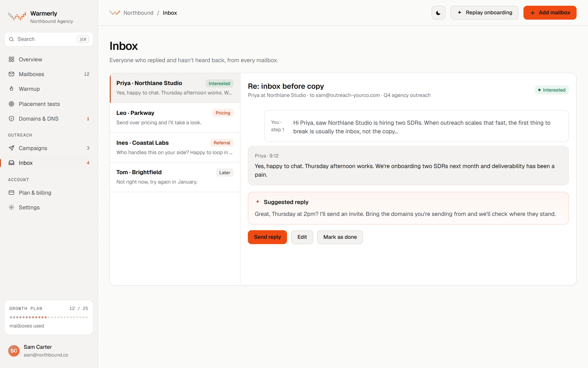Click the Replay onboarding button
The height and width of the screenshot is (368, 588).
point(484,13)
